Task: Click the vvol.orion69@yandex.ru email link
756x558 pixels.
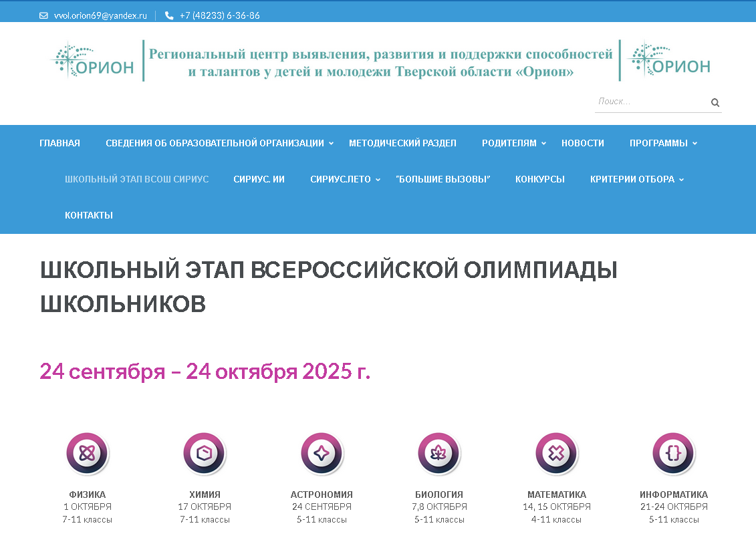Action: point(100,15)
